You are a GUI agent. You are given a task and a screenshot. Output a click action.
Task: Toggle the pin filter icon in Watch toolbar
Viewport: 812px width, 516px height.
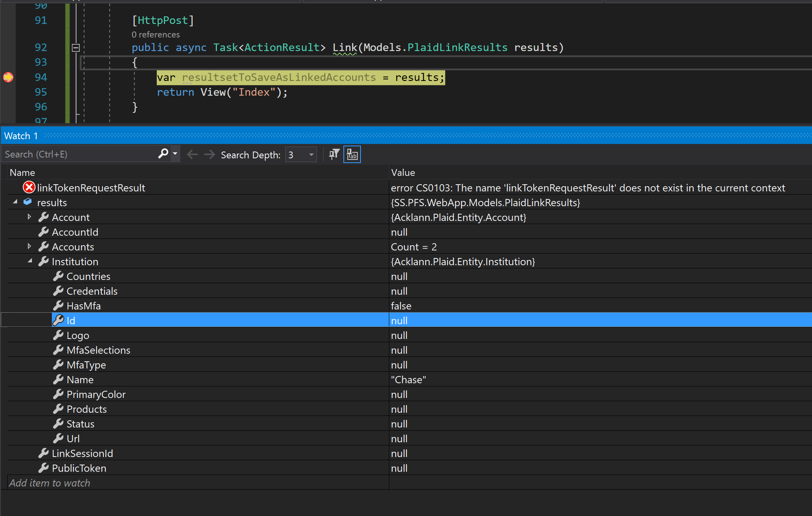[x=334, y=154]
